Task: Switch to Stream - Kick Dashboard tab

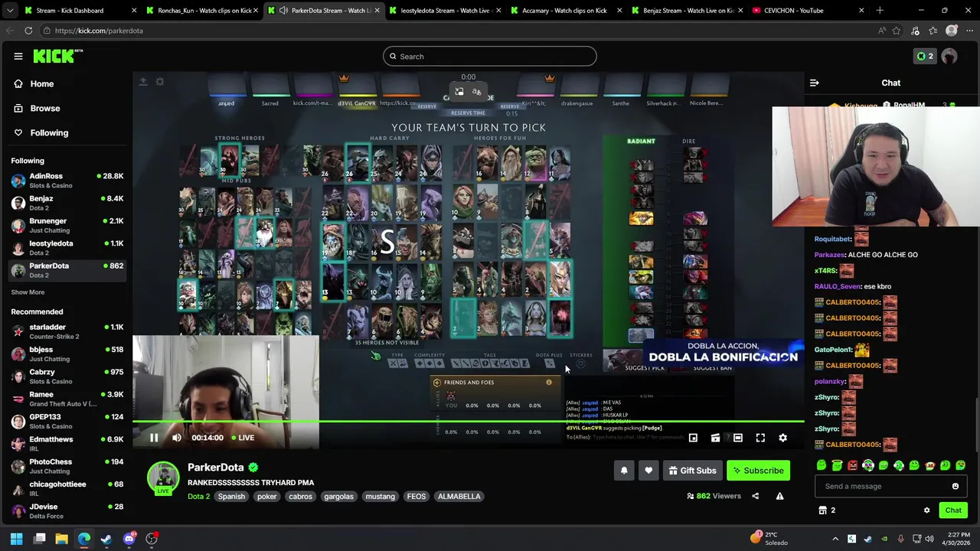Action: pos(80,11)
